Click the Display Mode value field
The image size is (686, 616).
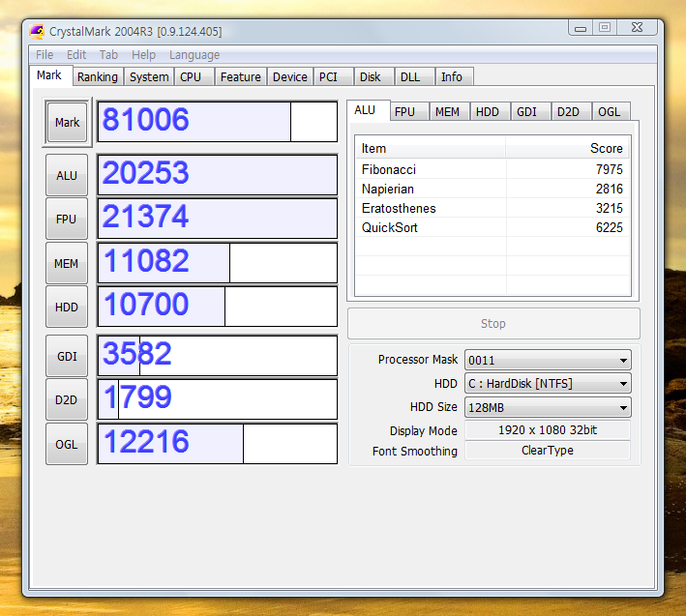point(548,430)
